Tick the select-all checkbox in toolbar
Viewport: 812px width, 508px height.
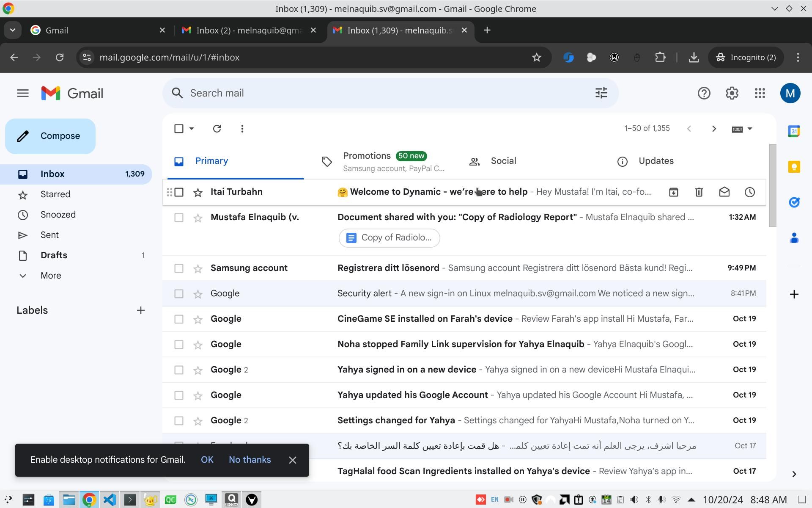click(x=179, y=129)
